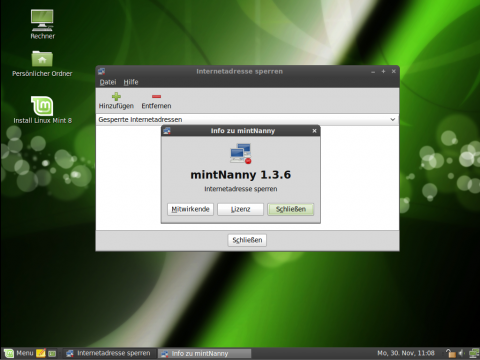Open the Lizenz button
The image size is (480, 360).
240,209
